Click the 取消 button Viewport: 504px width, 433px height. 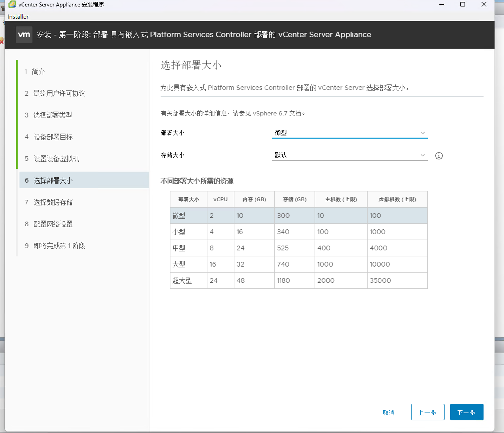click(x=388, y=412)
